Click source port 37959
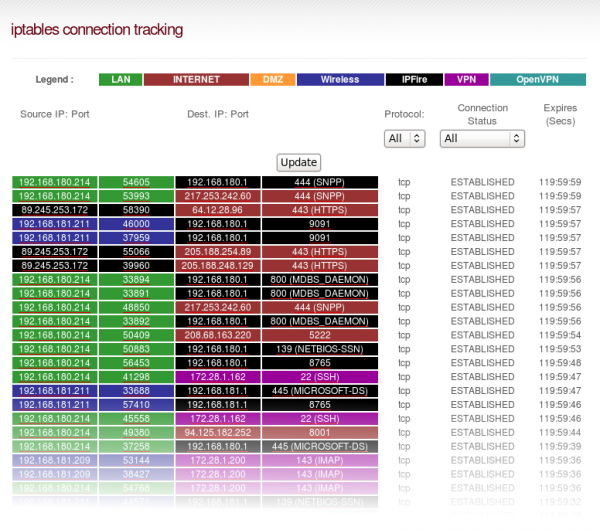Viewport: 600px width, 530px height. [x=136, y=238]
